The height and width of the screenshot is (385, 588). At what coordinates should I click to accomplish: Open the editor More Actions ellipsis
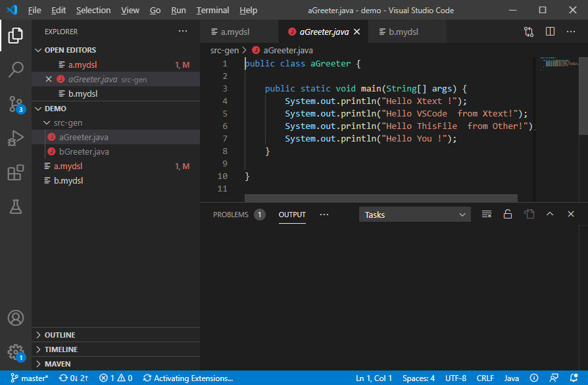(x=571, y=32)
